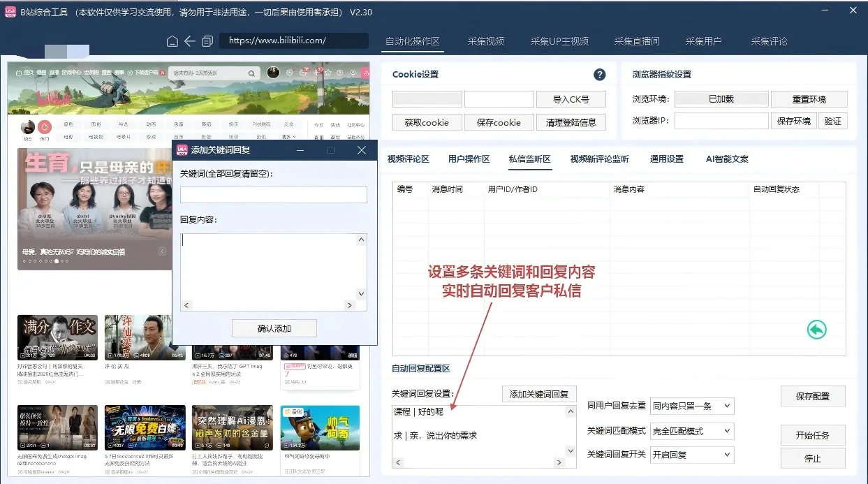Click the 保存cookie button

(499, 122)
